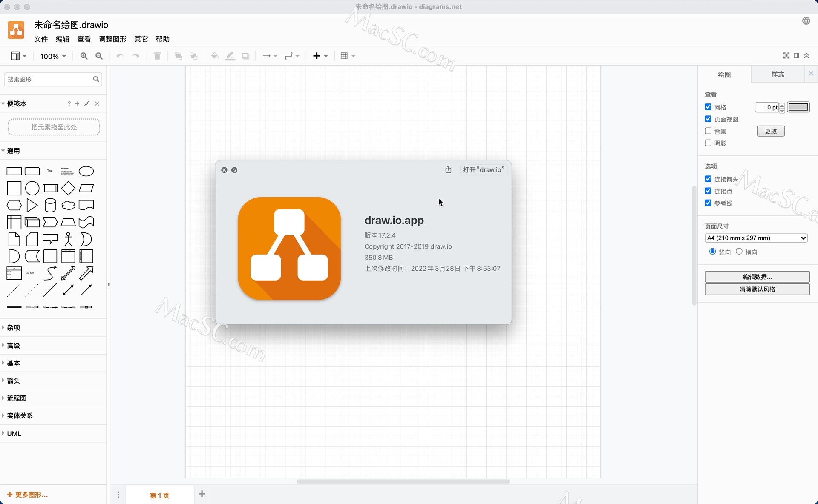Select the triangle shape in General palette
Viewport: 818px width, 504px height.
[32, 205]
